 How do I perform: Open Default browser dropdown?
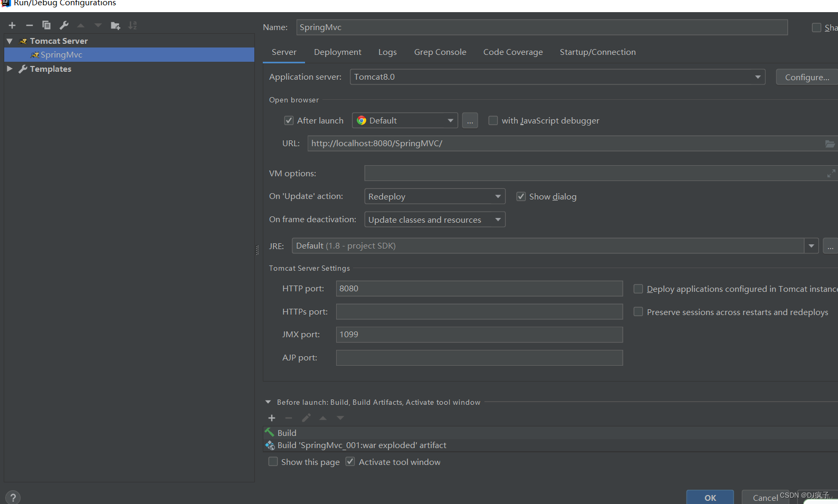pyautogui.click(x=405, y=120)
